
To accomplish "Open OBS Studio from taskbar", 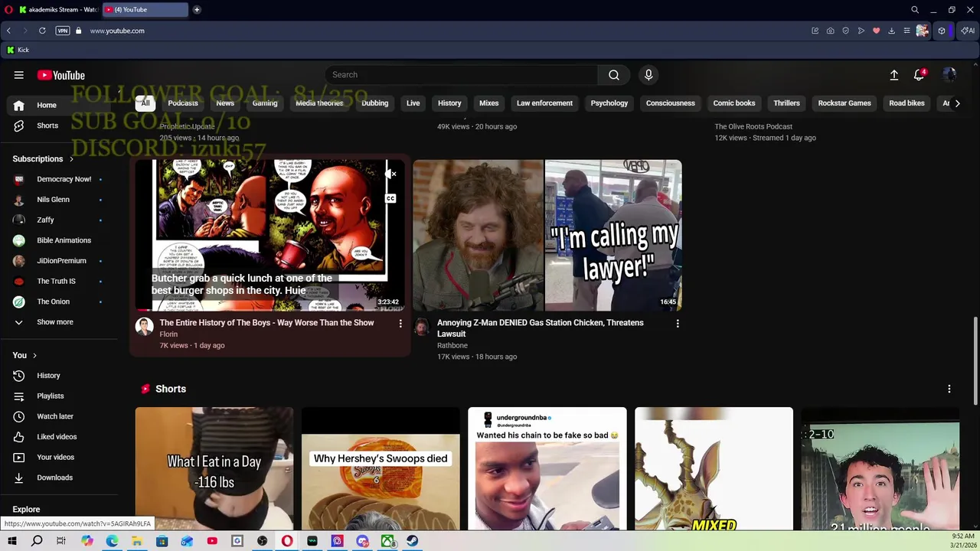I will pos(262,541).
